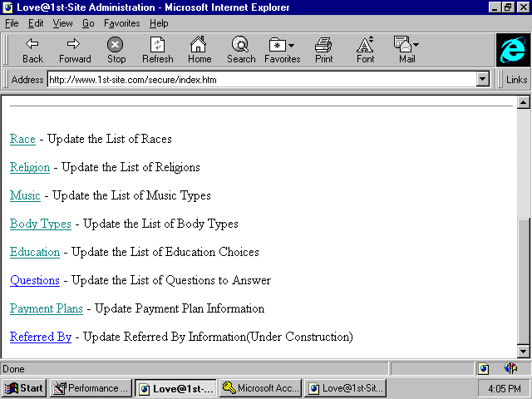
Task: Switch to the last Love@1st-Sit taskbar window
Action: tap(345, 388)
